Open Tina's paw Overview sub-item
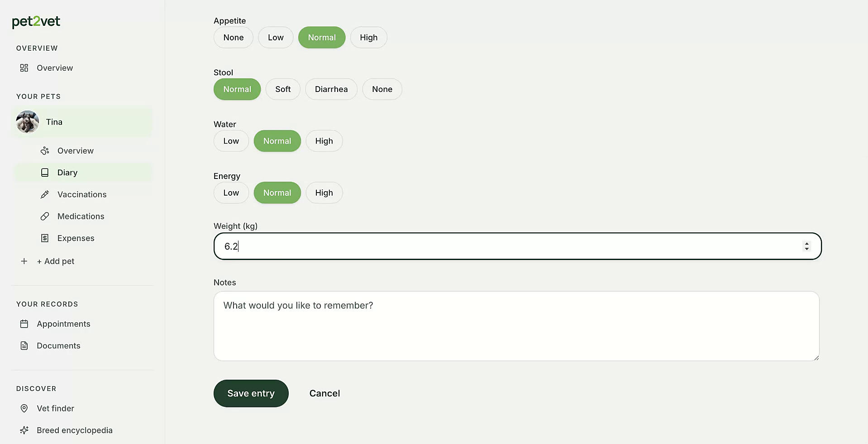The width and height of the screenshot is (868, 444). [75, 151]
